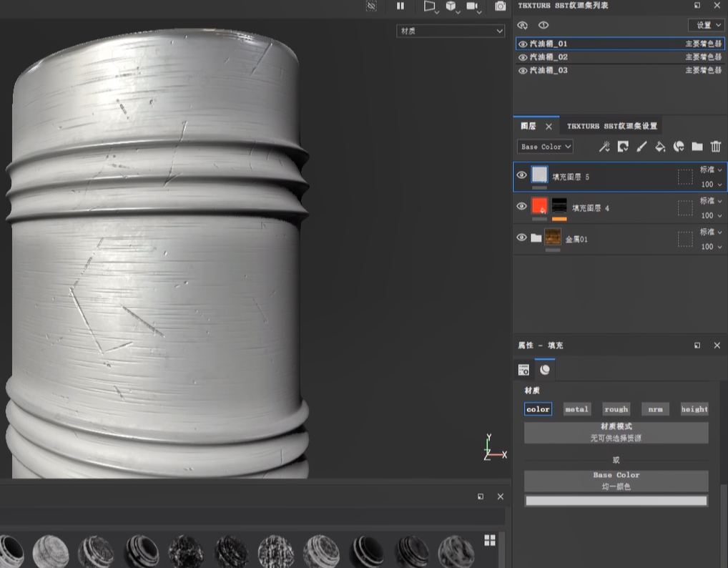The height and width of the screenshot is (568, 728).
Task: Click the Base Color 均一颜色 button
Action: (x=616, y=481)
